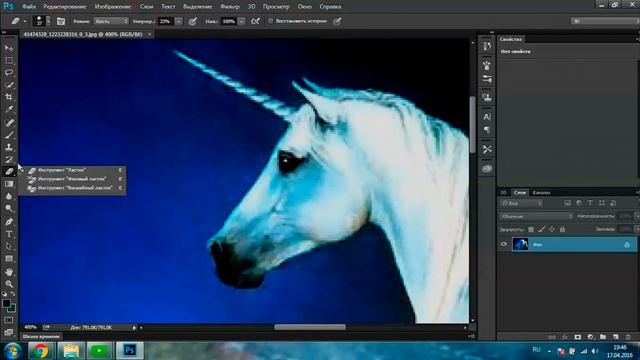Toggle airbrush mode in options bar
This screenshot has height=360, width=640.
point(256,21)
